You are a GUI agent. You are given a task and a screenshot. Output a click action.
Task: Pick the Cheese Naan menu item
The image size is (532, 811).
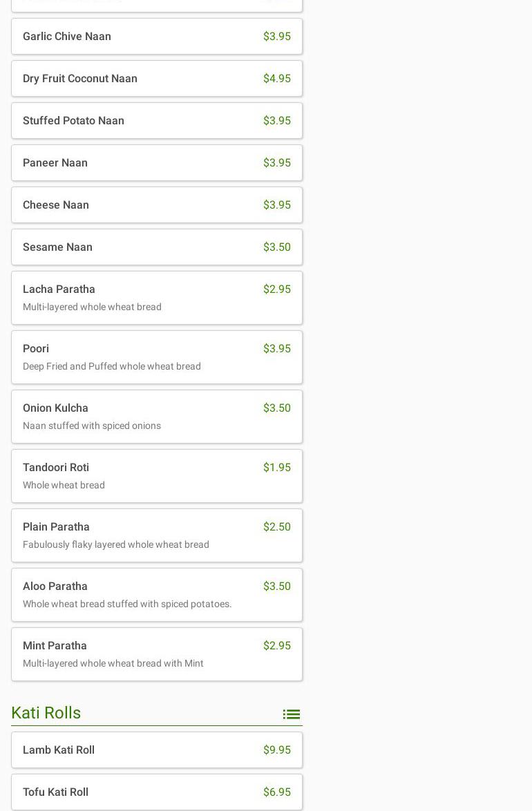coord(156,205)
